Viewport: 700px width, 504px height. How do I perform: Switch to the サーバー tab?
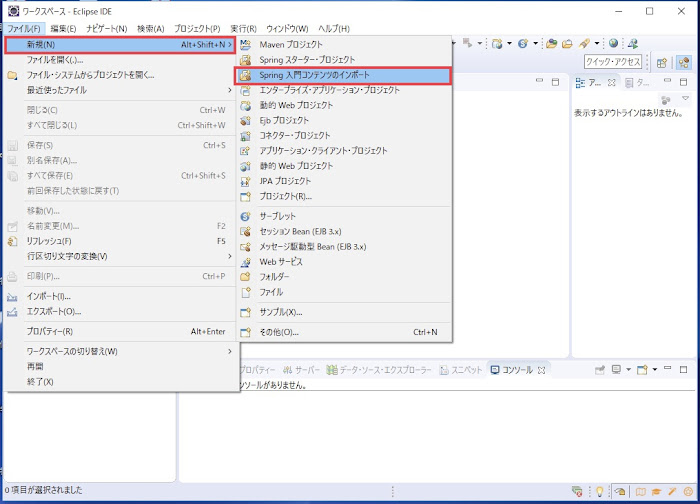(301, 370)
